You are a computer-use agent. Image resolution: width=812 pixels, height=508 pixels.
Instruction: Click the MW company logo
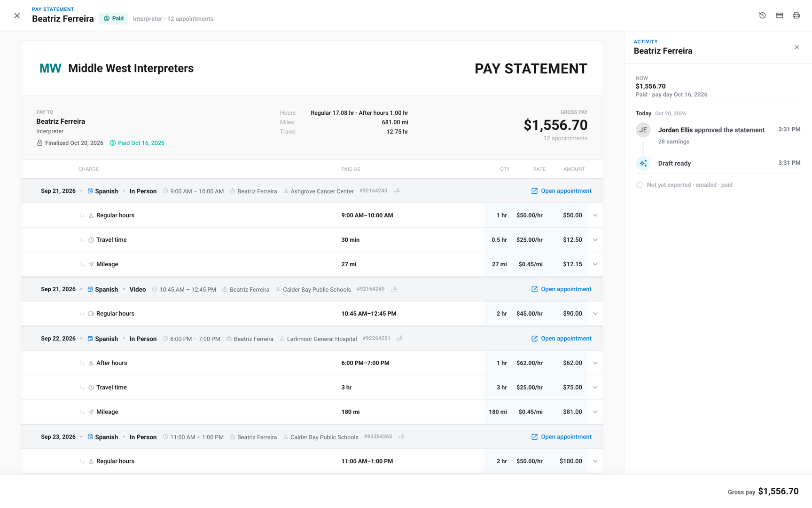coord(50,69)
